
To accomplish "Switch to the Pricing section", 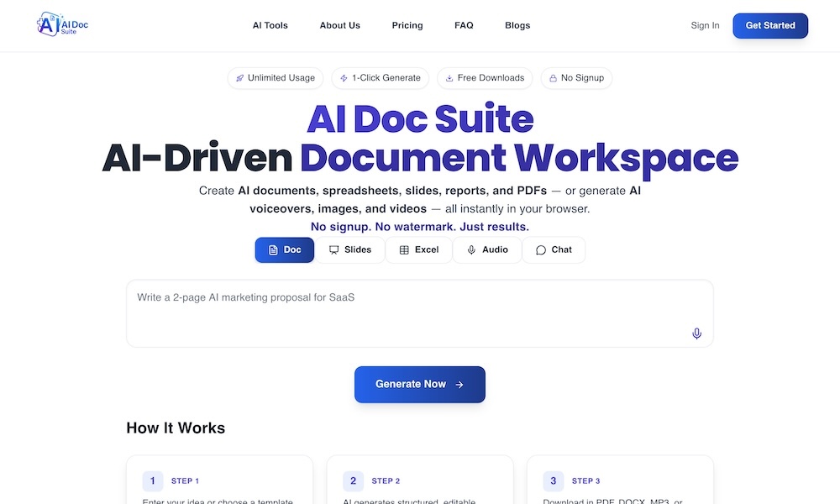I will (407, 25).
